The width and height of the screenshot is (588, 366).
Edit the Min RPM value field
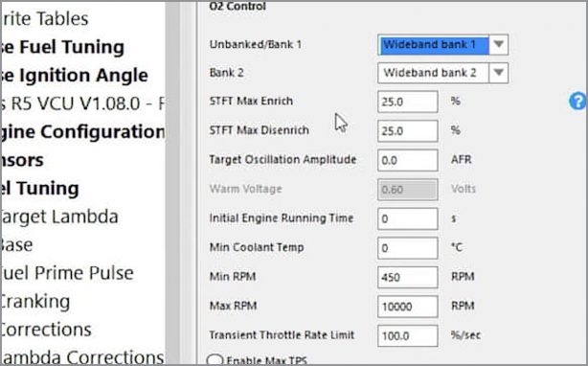tap(408, 277)
